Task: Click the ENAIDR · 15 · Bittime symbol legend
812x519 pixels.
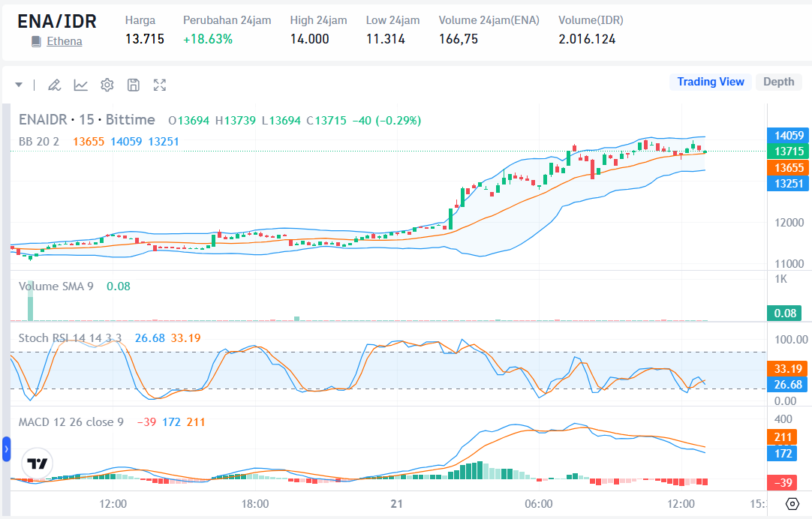Action: pos(87,120)
